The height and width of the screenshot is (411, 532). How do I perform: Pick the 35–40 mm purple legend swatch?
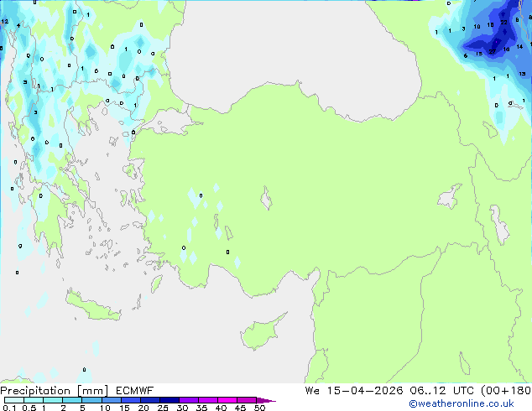tap(207, 400)
